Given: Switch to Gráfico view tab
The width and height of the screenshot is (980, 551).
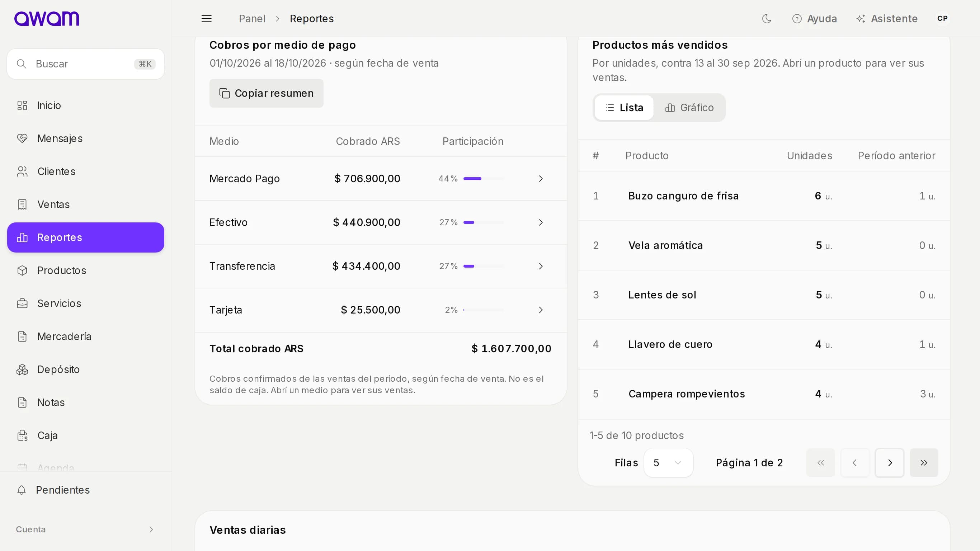Looking at the screenshot, I should coord(689,108).
